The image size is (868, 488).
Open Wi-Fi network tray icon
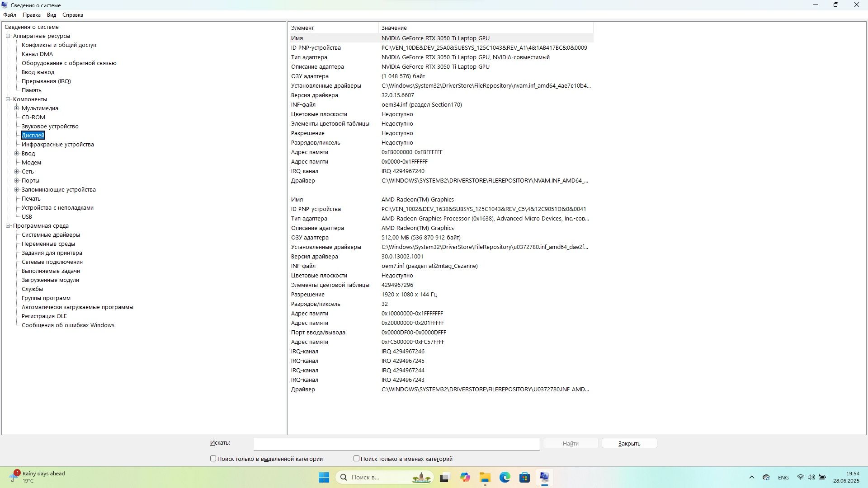[x=801, y=478]
